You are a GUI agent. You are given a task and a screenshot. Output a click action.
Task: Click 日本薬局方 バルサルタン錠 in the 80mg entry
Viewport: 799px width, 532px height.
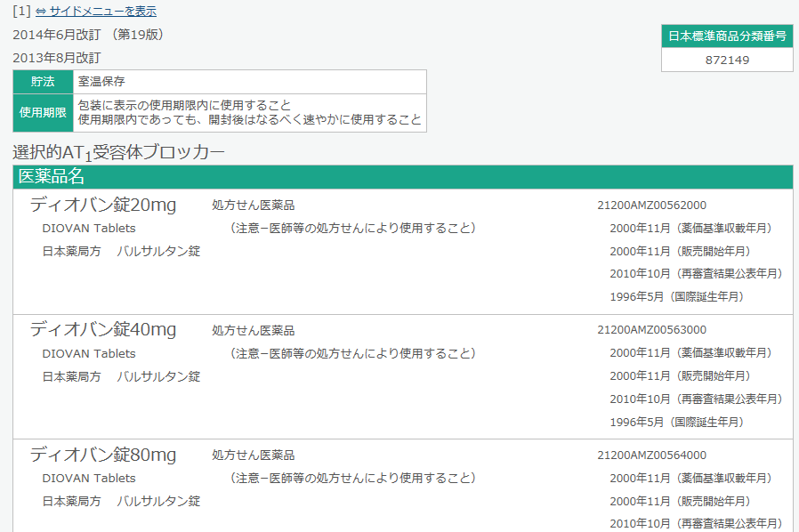coord(121,502)
